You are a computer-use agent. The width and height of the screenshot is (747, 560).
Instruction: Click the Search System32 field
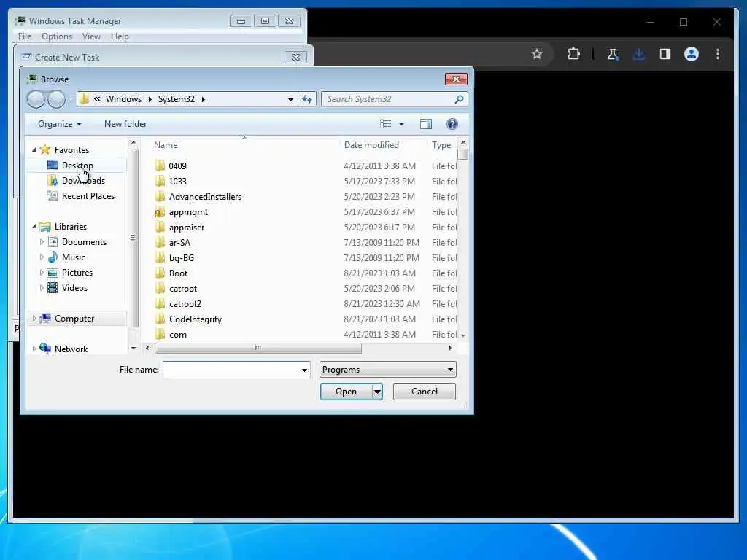387,99
